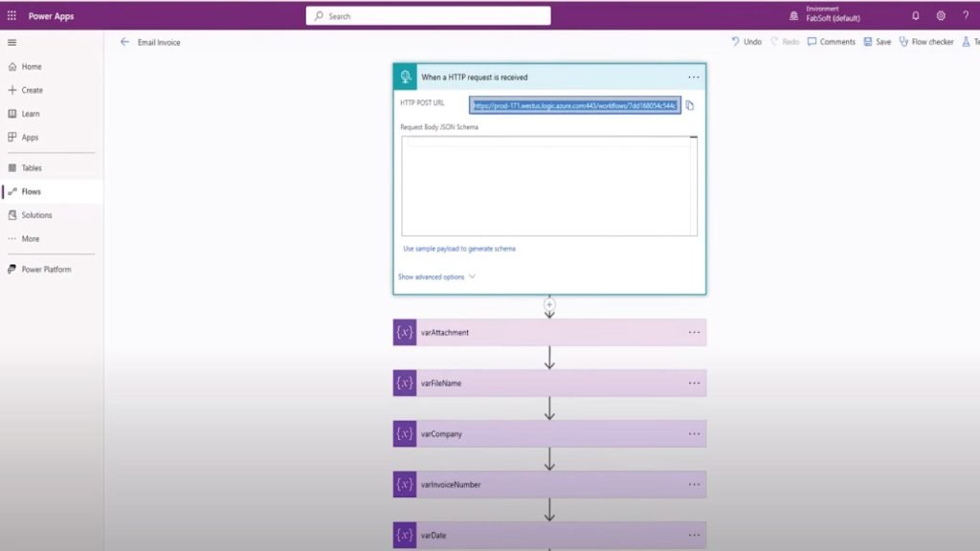Click Use sample payload to generate schema
The height and width of the screenshot is (551, 980).
[459, 249]
